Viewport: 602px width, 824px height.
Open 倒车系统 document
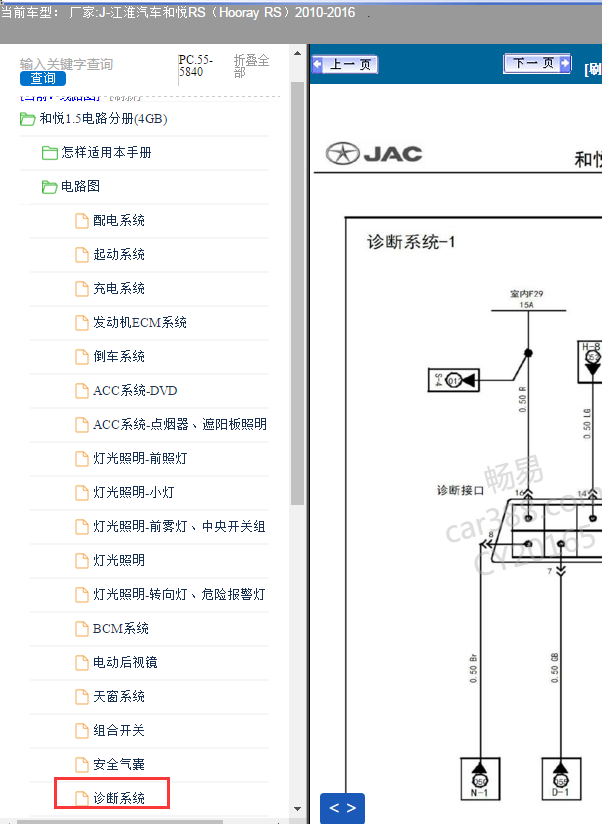click(119, 357)
